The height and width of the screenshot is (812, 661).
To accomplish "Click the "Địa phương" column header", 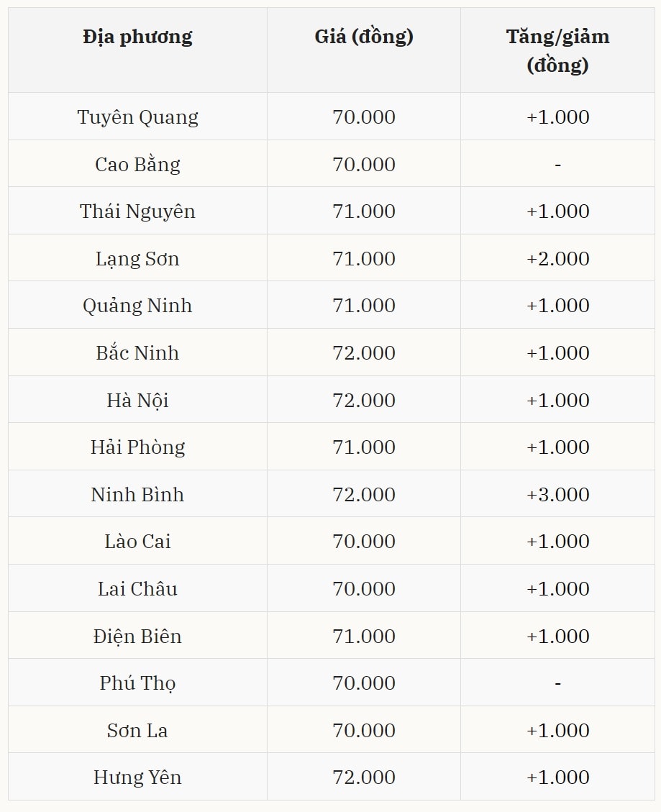I will [137, 37].
